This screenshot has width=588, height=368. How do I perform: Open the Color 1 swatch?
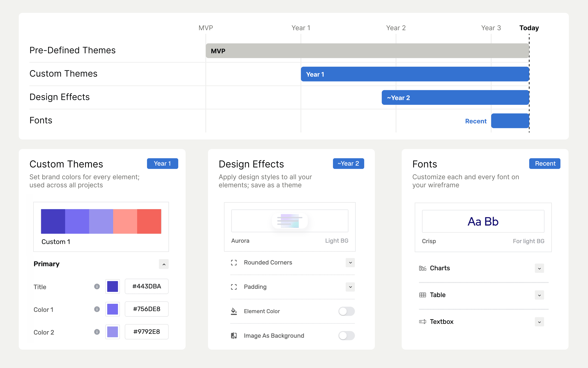pos(112,309)
